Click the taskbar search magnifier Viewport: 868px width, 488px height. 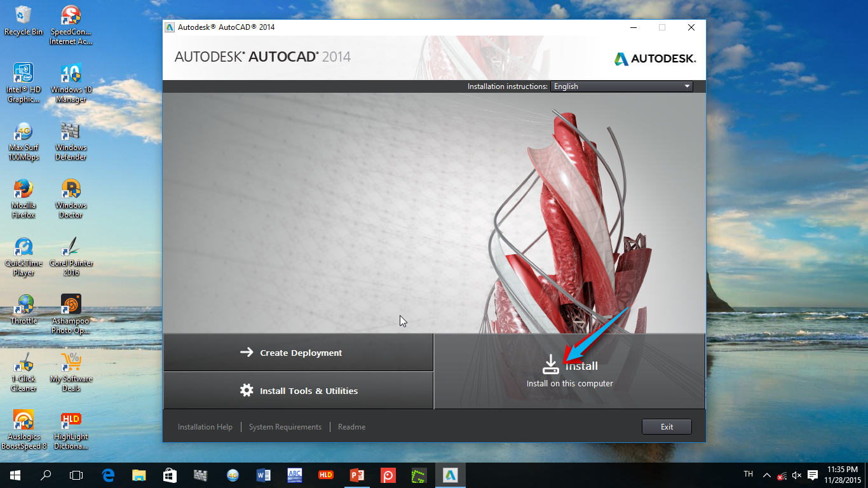click(46, 475)
